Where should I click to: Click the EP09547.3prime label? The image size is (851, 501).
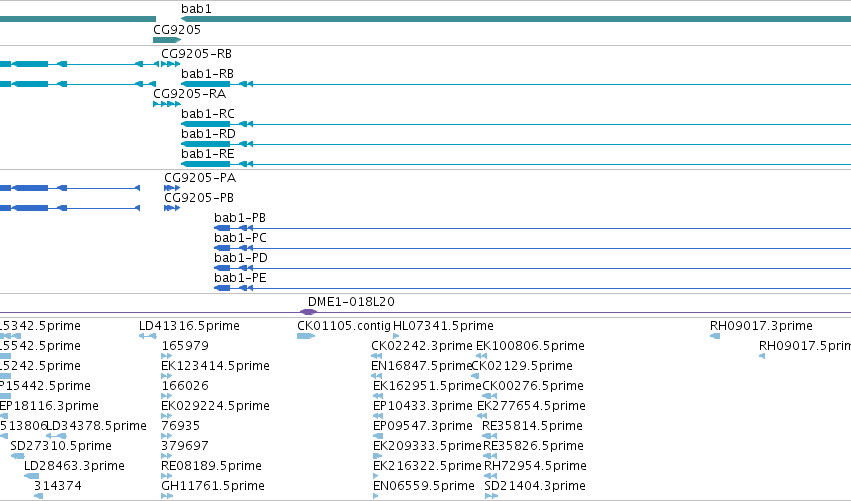(x=423, y=427)
